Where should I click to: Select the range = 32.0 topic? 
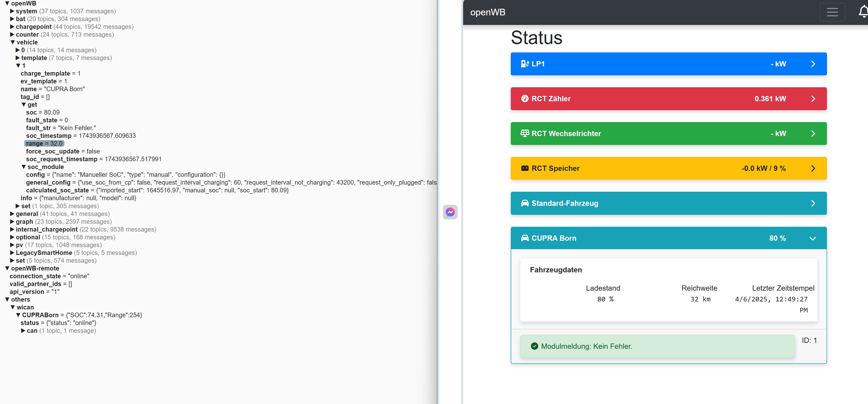tap(44, 144)
